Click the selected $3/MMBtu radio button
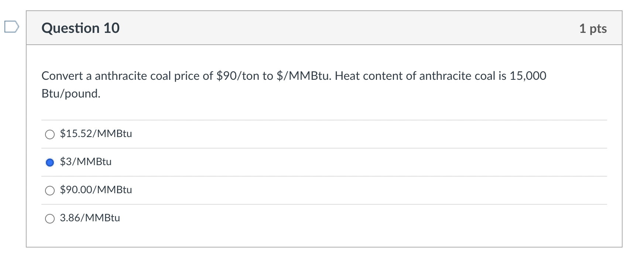The width and height of the screenshot is (644, 266). pyautogui.click(x=50, y=163)
